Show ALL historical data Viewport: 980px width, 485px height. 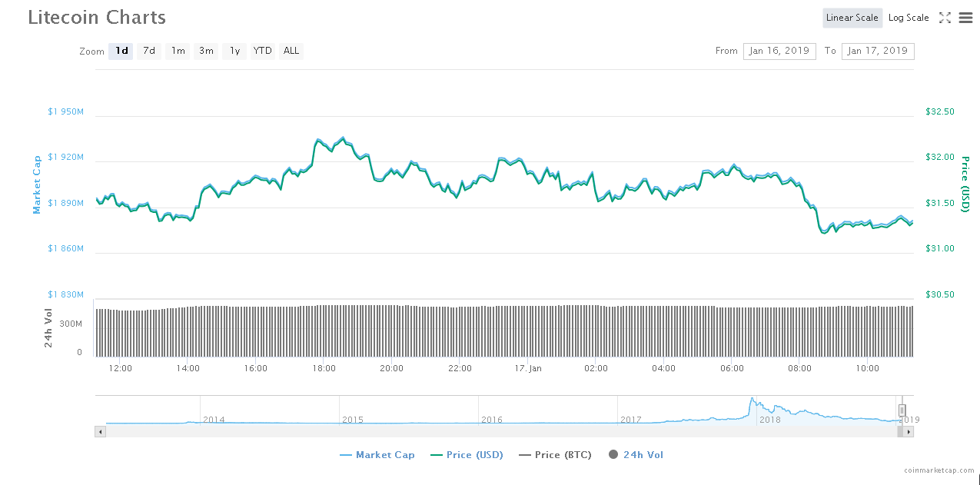(x=291, y=51)
